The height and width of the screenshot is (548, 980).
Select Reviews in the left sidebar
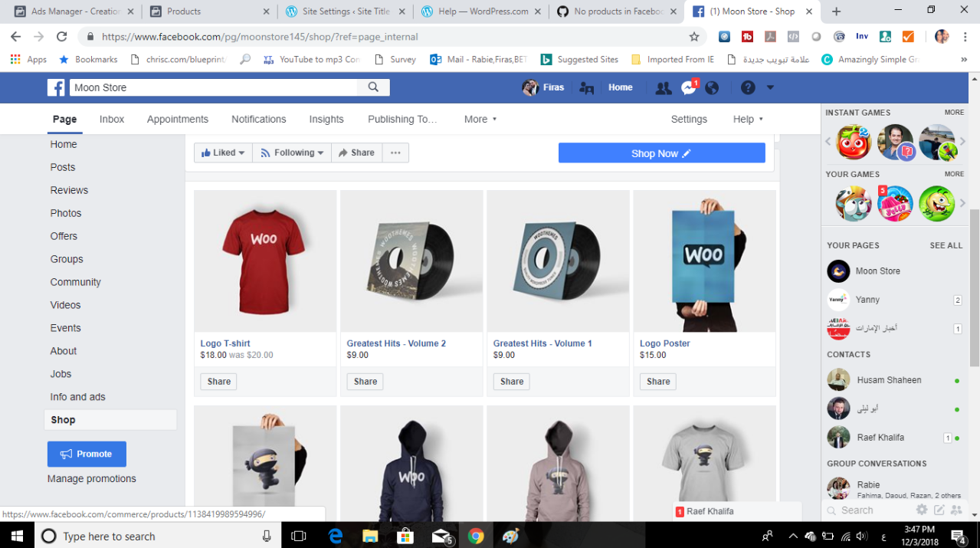click(x=69, y=190)
